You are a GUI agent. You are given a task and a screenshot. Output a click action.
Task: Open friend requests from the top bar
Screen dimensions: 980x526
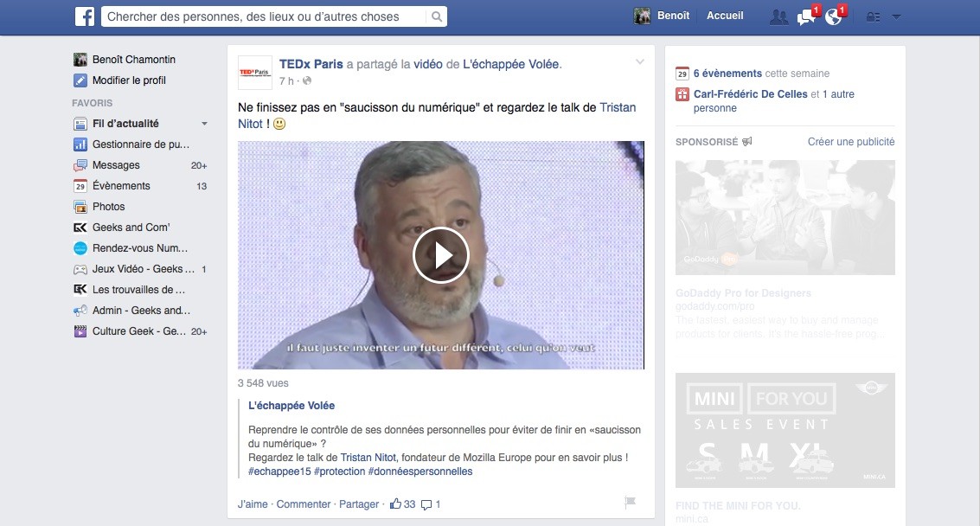[778, 15]
